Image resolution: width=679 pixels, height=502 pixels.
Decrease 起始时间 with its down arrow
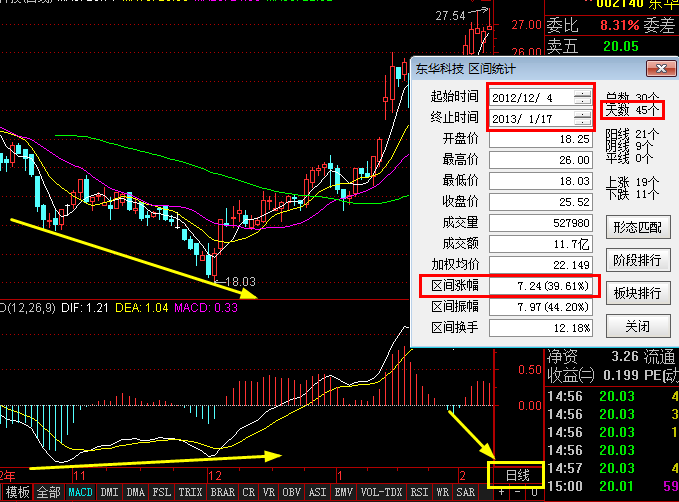point(582,101)
